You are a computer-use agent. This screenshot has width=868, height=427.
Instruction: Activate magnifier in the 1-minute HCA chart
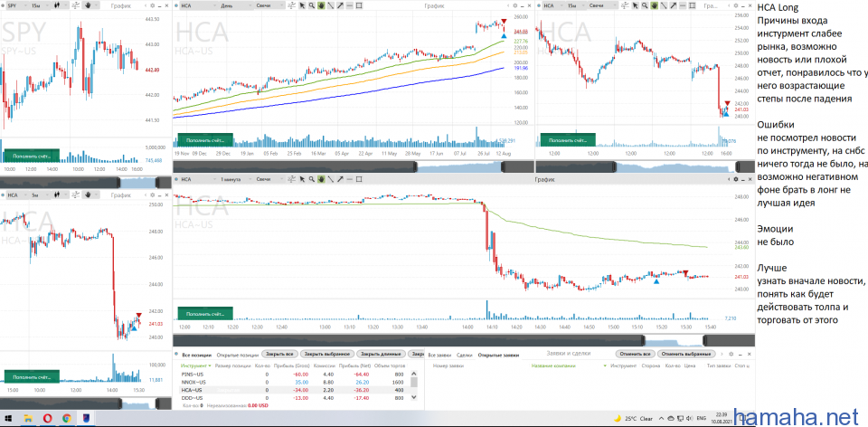click(x=312, y=179)
